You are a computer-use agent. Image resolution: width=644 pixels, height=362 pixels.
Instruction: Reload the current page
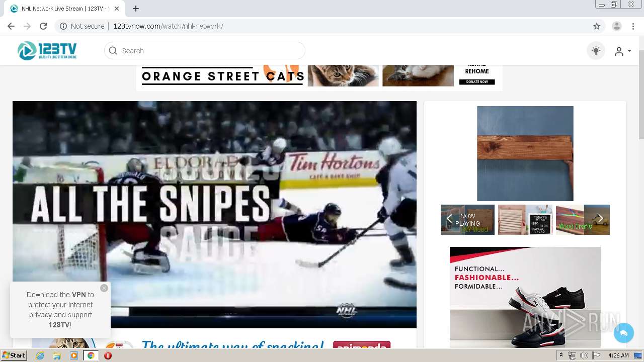[x=43, y=26]
